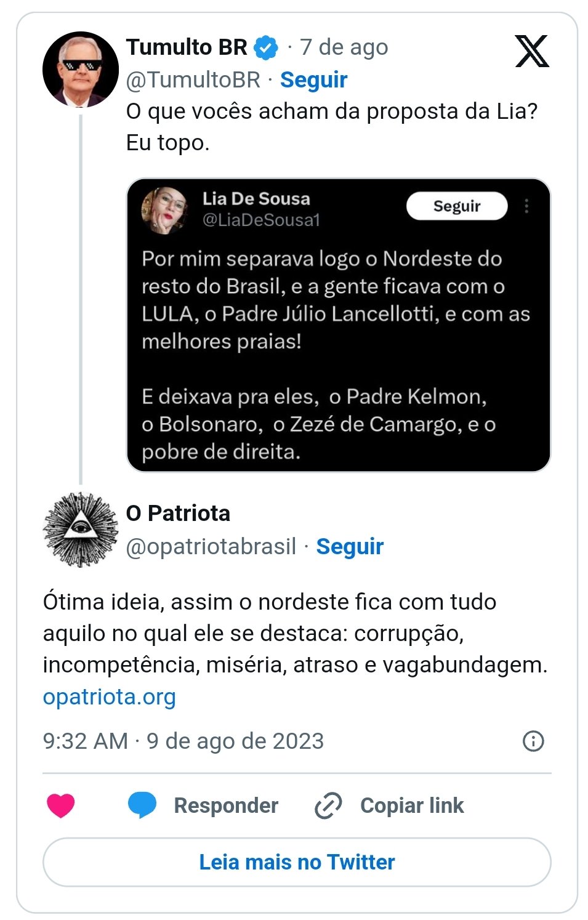Click the blue reply speech bubble icon
The image size is (588, 920).
click(x=142, y=805)
